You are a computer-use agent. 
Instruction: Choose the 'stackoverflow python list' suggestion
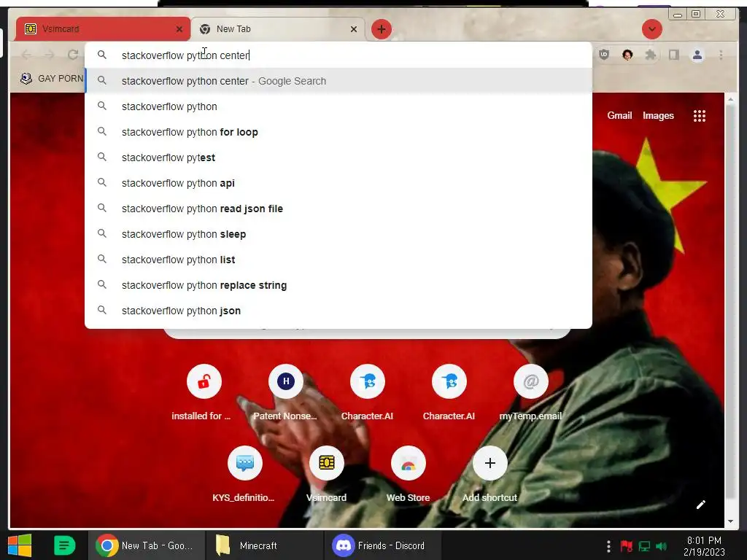[x=338, y=260]
